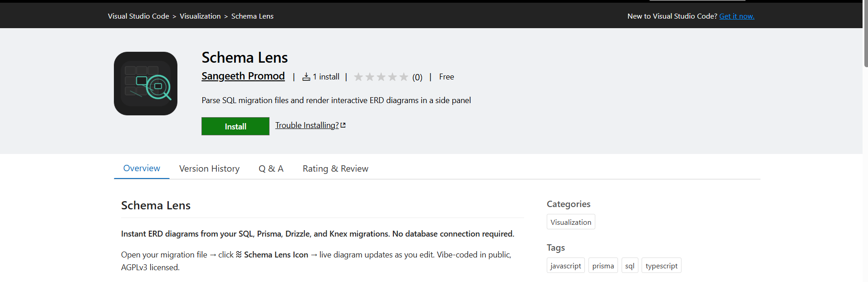The height and width of the screenshot is (282, 868).
Task: Open the Trouble Installing? link
Action: (307, 125)
